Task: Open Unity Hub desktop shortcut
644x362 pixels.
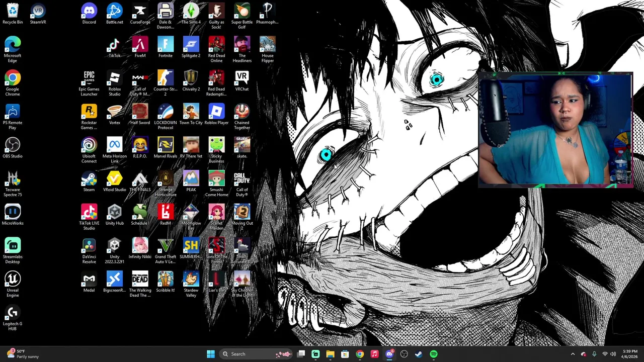Action: pos(115,215)
